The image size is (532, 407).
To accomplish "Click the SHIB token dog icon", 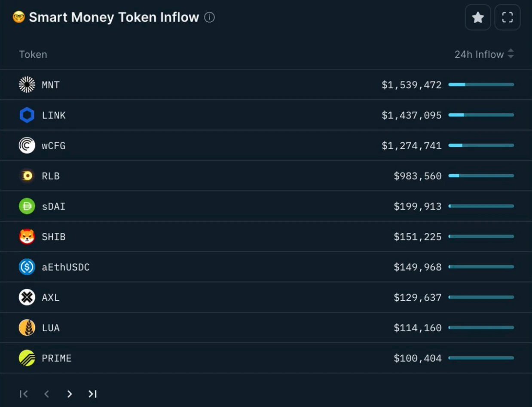I will (x=27, y=237).
